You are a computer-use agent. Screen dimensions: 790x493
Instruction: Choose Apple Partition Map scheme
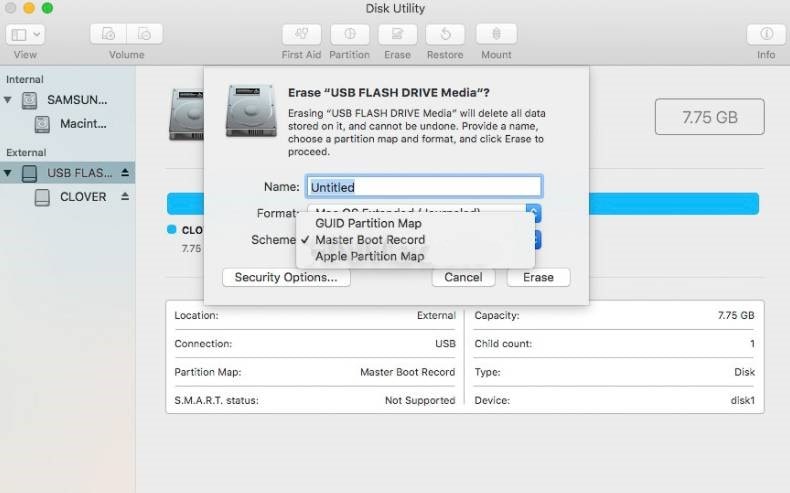369,256
